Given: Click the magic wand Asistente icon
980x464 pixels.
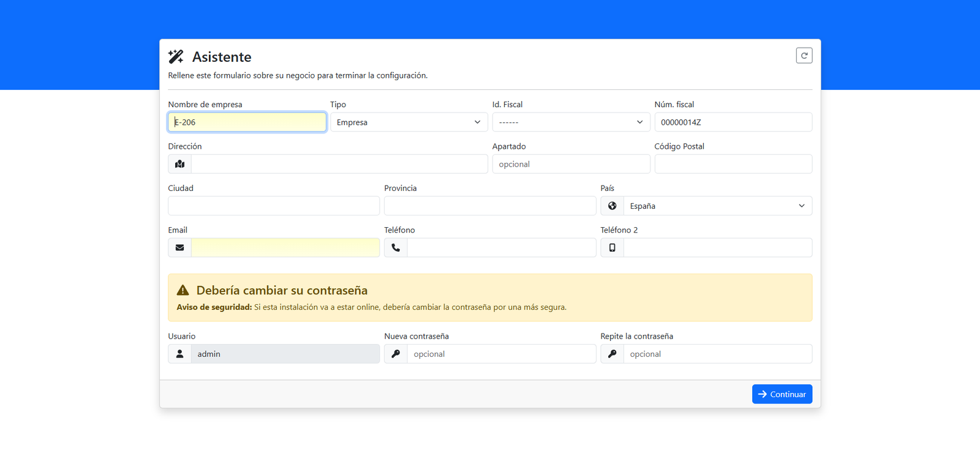Looking at the screenshot, I should pos(176,57).
